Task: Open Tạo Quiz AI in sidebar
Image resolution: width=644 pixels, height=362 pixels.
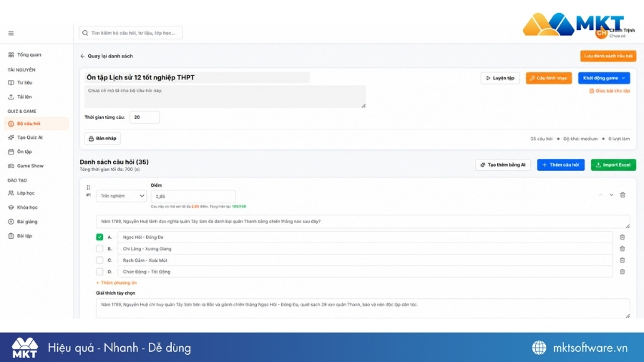Action: [29, 137]
